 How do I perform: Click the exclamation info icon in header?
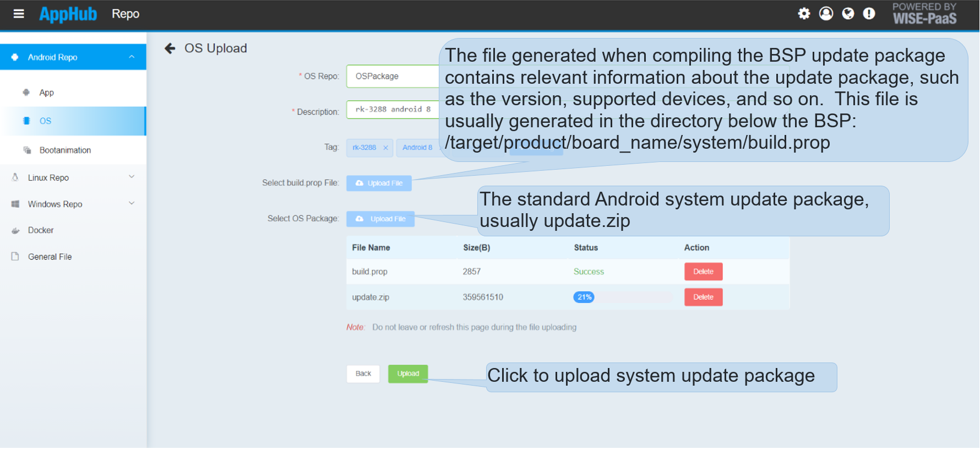pyautogui.click(x=869, y=13)
